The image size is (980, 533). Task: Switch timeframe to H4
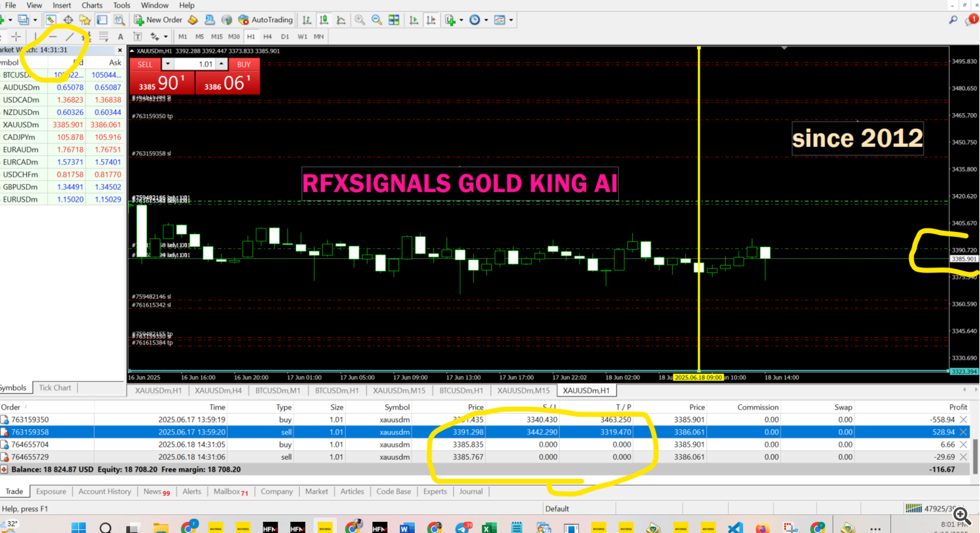point(267,37)
